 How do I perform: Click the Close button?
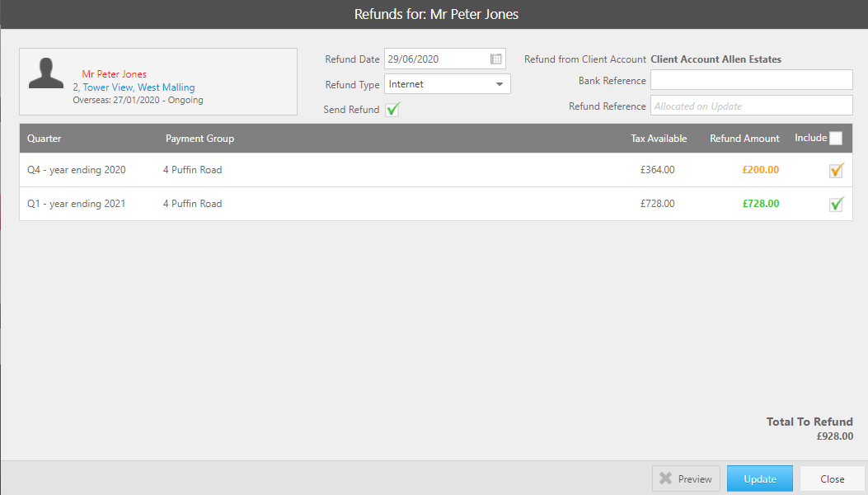pos(832,479)
